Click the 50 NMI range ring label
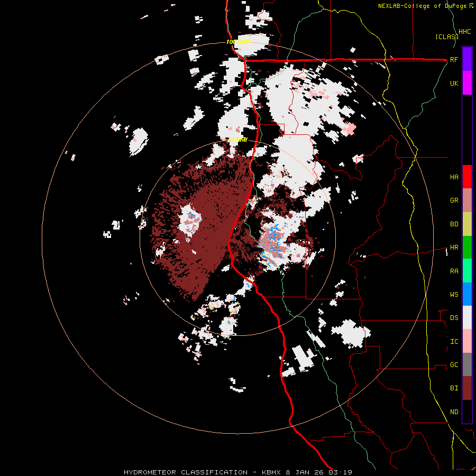Image resolution: width=476 pixels, height=476 pixels. [237, 140]
